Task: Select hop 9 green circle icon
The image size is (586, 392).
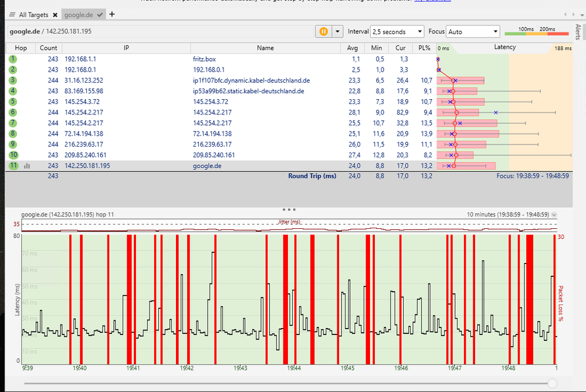Action: [13, 144]
